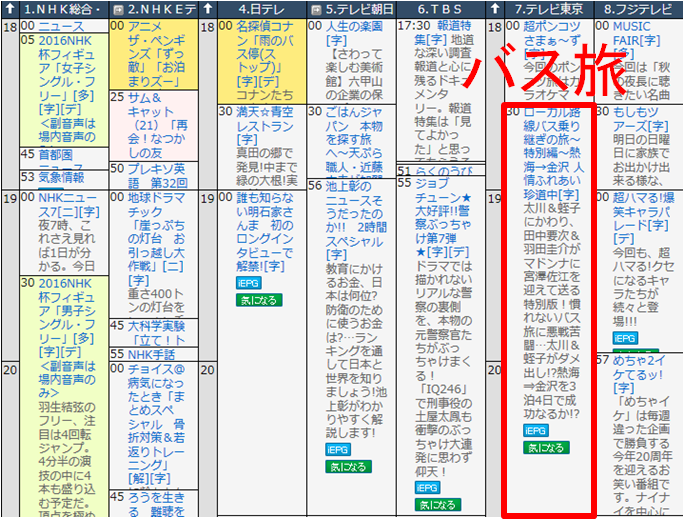Image resolution: width=683 pixels, height=530 pixels.
Task: Open 池上彰のニュースそうだったのか program
Action: coord(356,220)
